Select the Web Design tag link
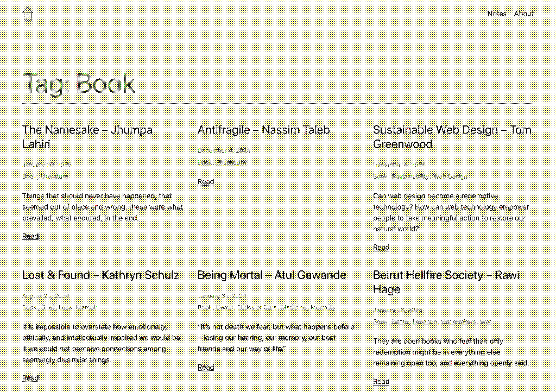This screenshot has height=392, width=556. 450,176
